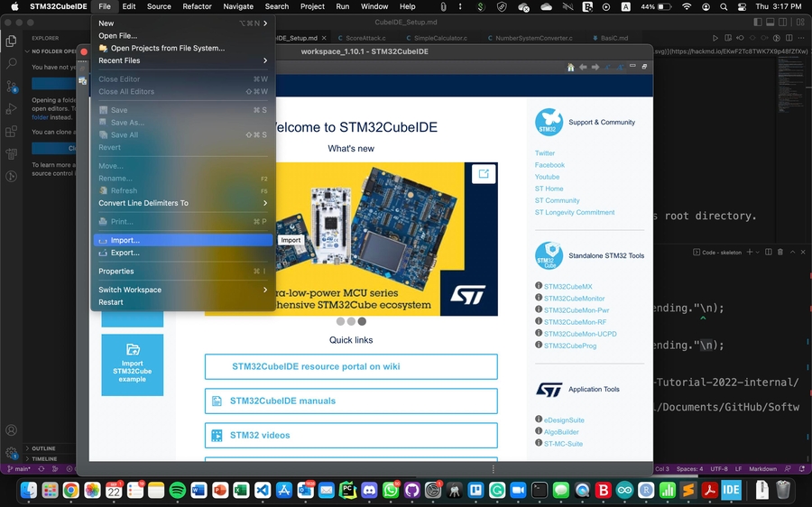This screenshot has height=507, width=812.
Task: Switch to the NumberSystemConverter.c tab
Action: 534,39
